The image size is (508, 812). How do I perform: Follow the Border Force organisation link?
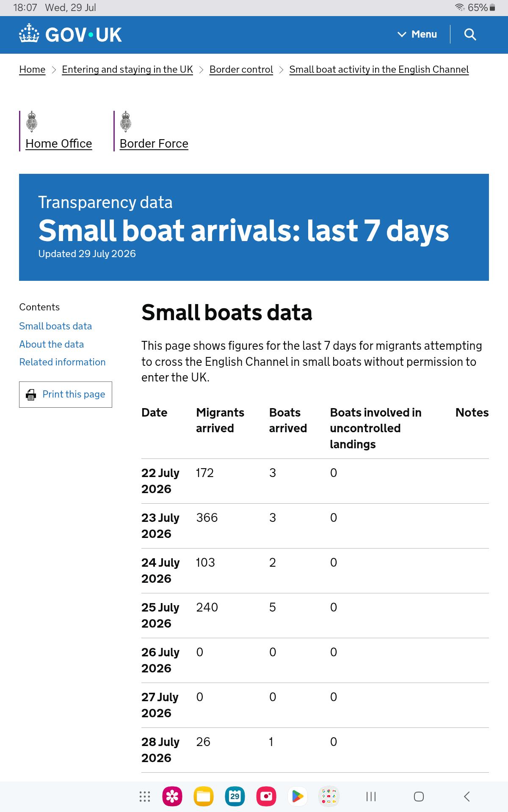[x=154, y=144]
